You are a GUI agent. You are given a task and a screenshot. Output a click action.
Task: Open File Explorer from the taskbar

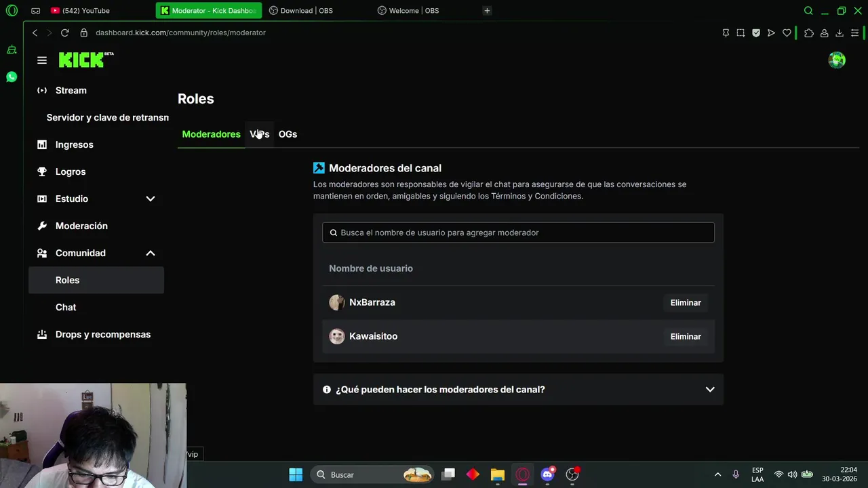pyautogui.click(x=498, y=474)
